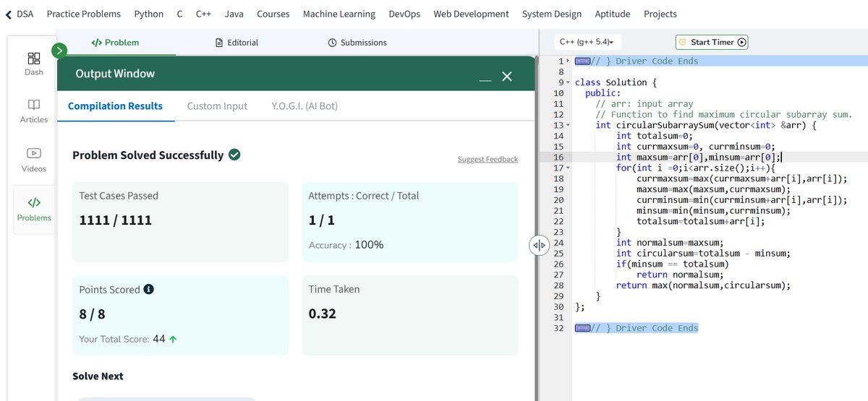
Task: Place cursor on line 14 totalsum declaration
Action: click(655, 136)
